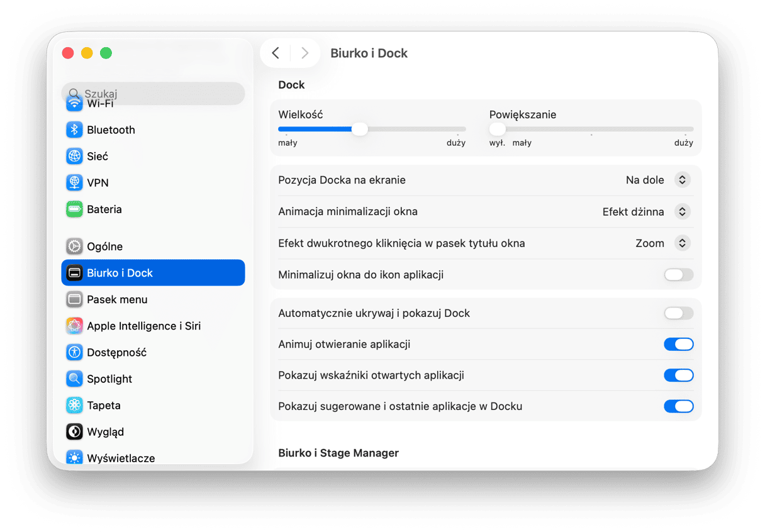Screen dimensions: 765x532
Task: Open Ogólne via gear icon
Action: click(x=75, y=247)
